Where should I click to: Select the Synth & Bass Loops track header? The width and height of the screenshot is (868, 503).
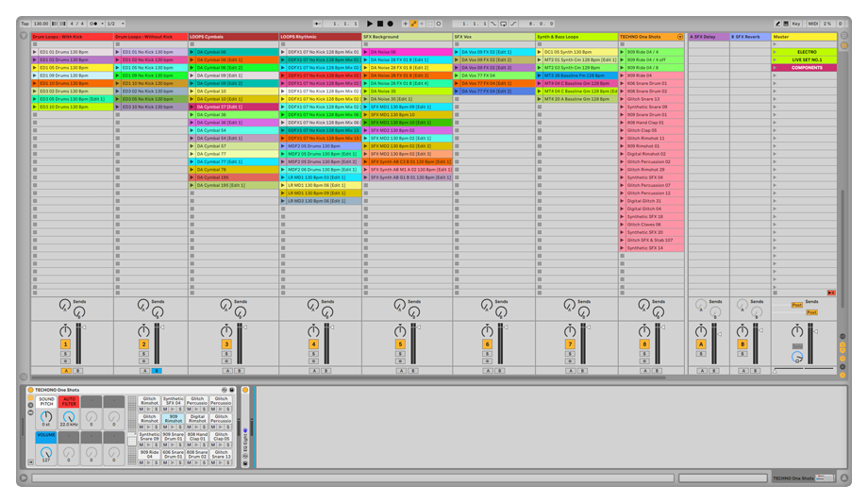576,37
